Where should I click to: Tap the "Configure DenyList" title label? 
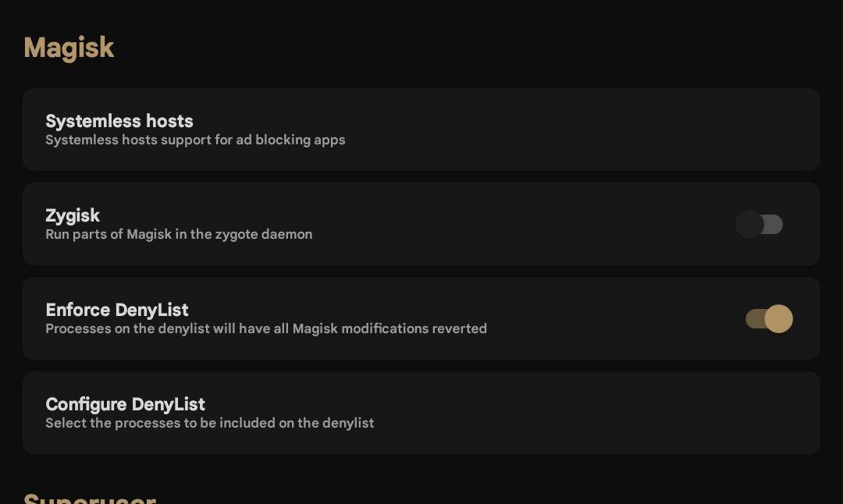tap(125, 404)
